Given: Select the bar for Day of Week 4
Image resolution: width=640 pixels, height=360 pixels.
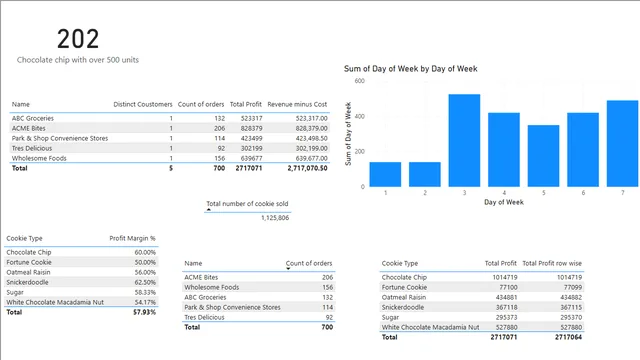Looking at the screenshot, I should (x=504, y=149).
